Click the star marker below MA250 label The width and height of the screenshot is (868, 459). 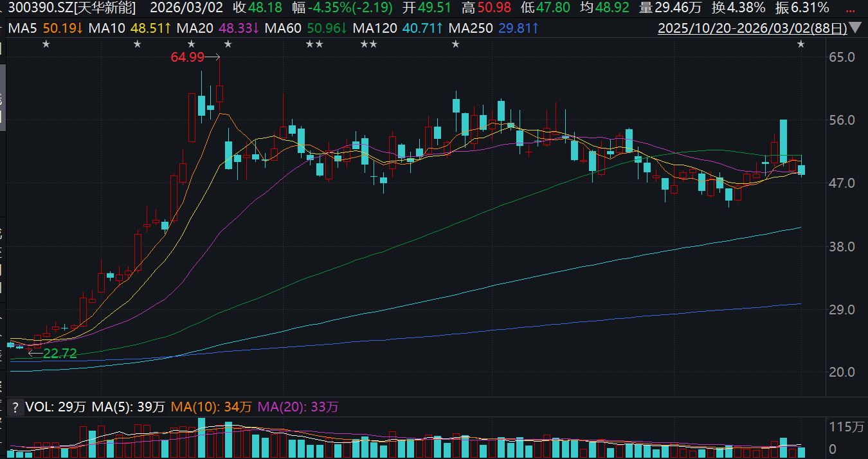[x=455, y=44]
